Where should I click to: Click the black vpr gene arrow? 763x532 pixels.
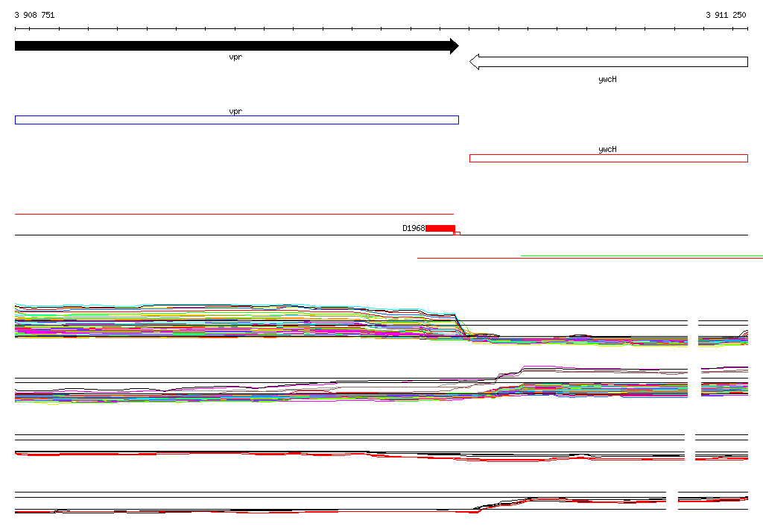[237, 46]
